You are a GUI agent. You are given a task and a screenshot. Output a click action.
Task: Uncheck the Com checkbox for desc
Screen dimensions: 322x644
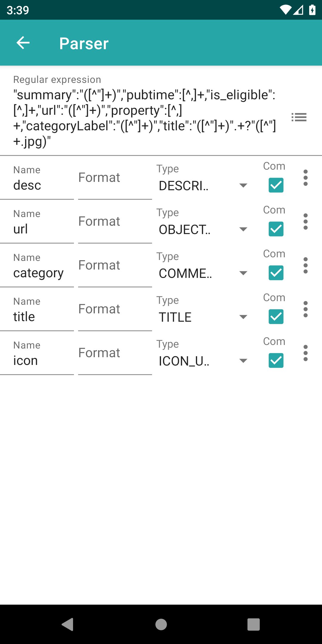[276, 185]
